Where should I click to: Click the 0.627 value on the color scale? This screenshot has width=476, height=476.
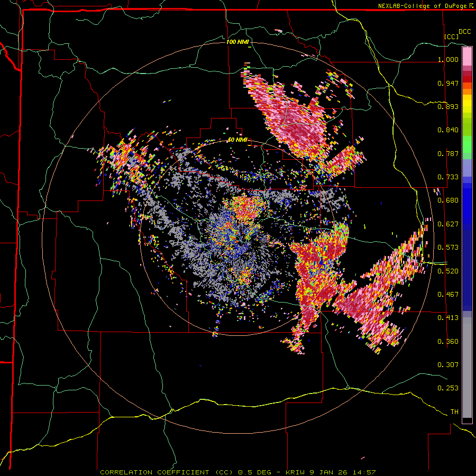(x=448, y=224)
